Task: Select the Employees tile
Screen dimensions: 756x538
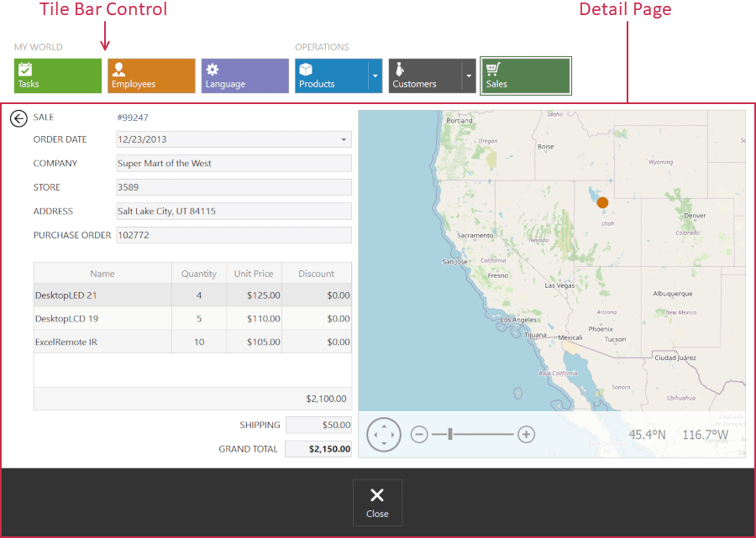Action: (x=151, y=76)
